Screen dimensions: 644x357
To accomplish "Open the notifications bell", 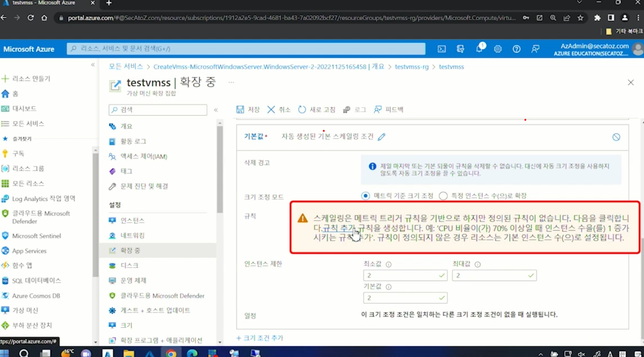I will click(x=479, y=48).
